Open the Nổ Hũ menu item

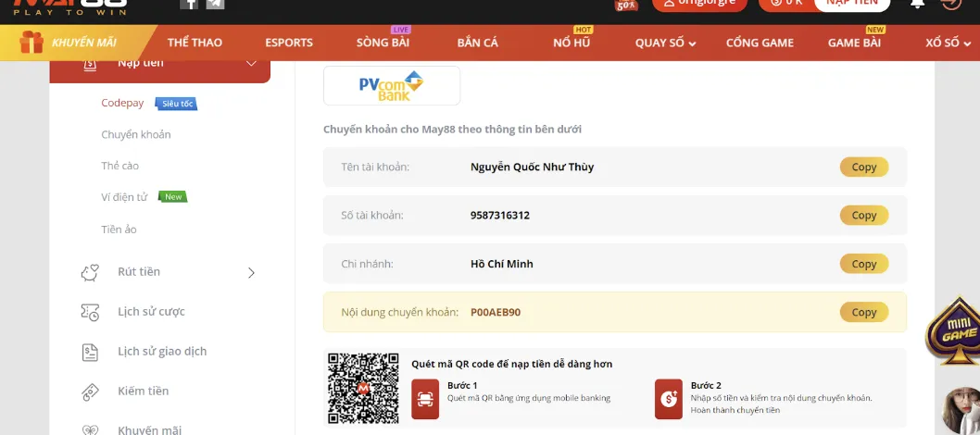coord(571,43)
